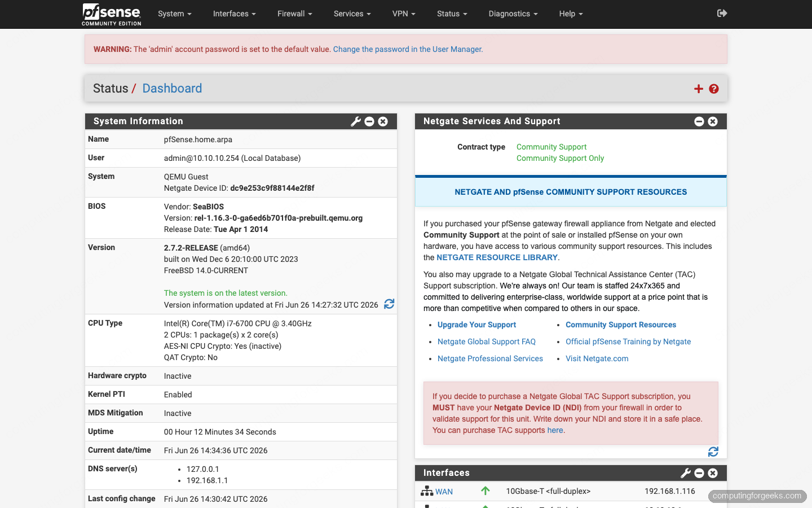Close the System Information widget
Viewport: 812px width, 508px height.
pyautogui.click(x=383, y=121)
